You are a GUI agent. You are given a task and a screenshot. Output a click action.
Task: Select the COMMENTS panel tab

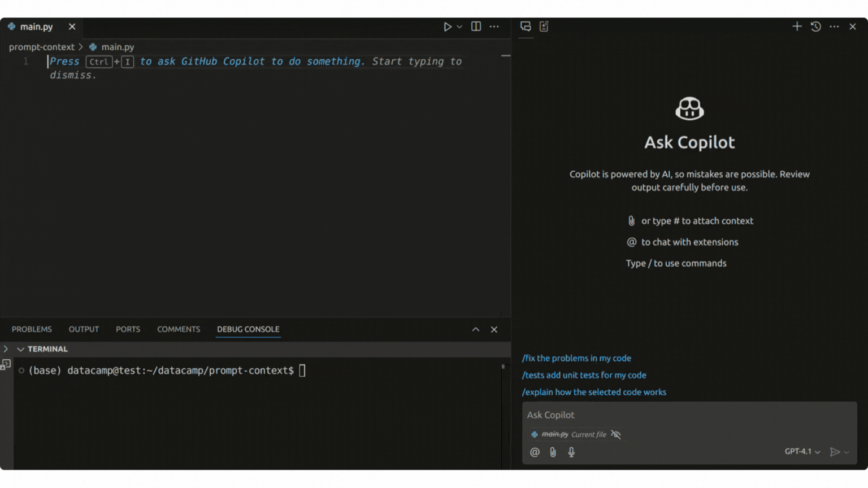click(x=179, y=329)
